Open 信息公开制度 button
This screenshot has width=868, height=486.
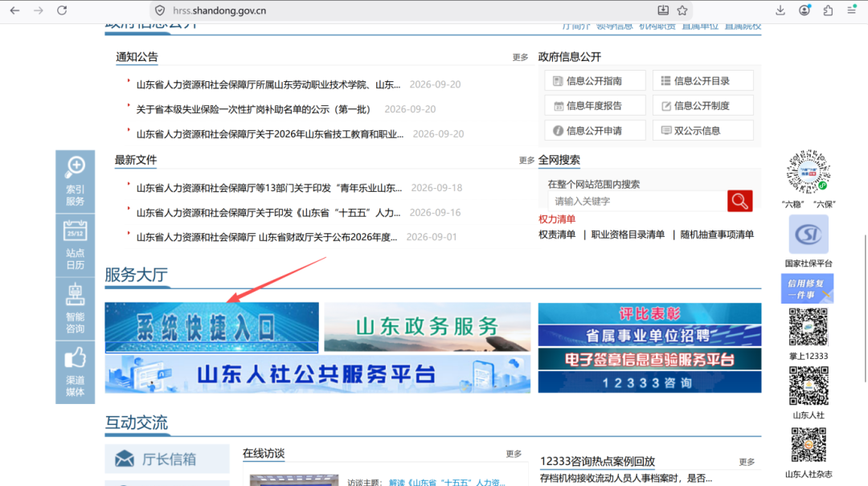703,106
